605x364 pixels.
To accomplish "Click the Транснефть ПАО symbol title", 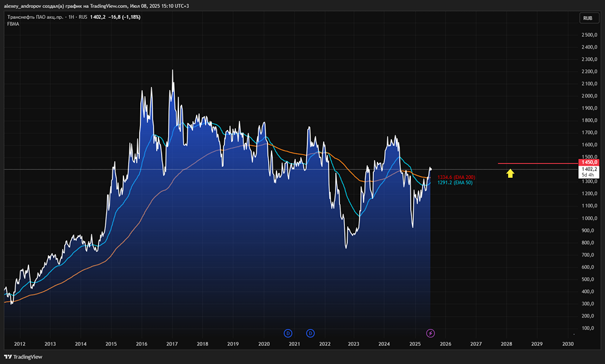I will (35, 17).
